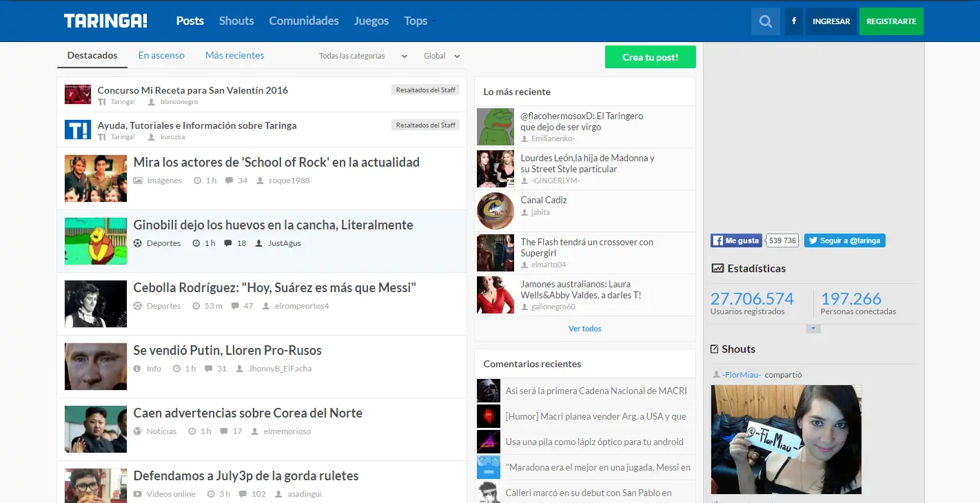Click the user icon beside kuruzka
980x503 pixels.
(152, 137)
